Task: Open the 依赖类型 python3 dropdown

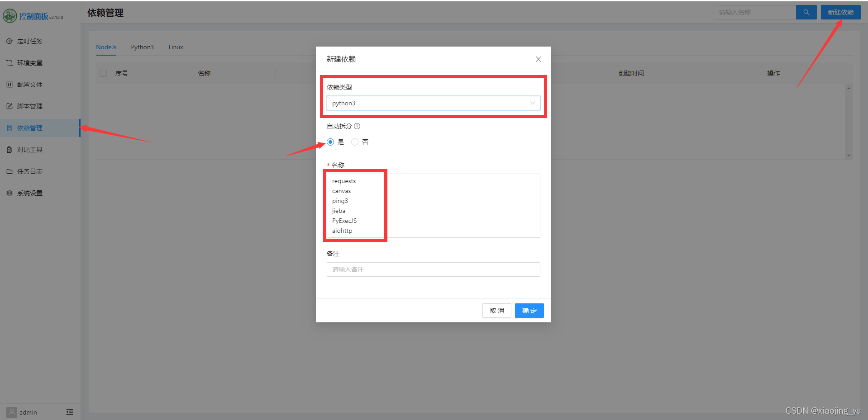Action: (433, 103)
